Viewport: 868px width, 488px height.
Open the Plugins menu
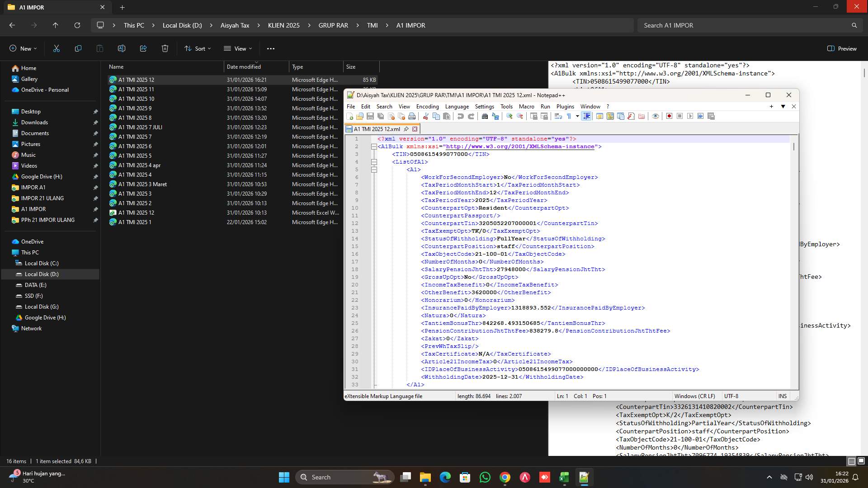coord(565,107)
